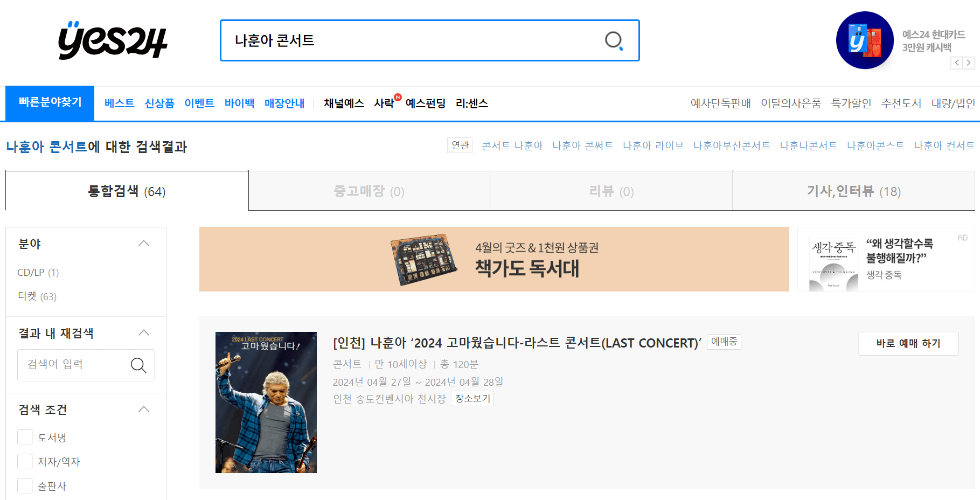The image size is (980, 500).
Task: Click related search 나훈아 컨서트
Action: point(944,145)
